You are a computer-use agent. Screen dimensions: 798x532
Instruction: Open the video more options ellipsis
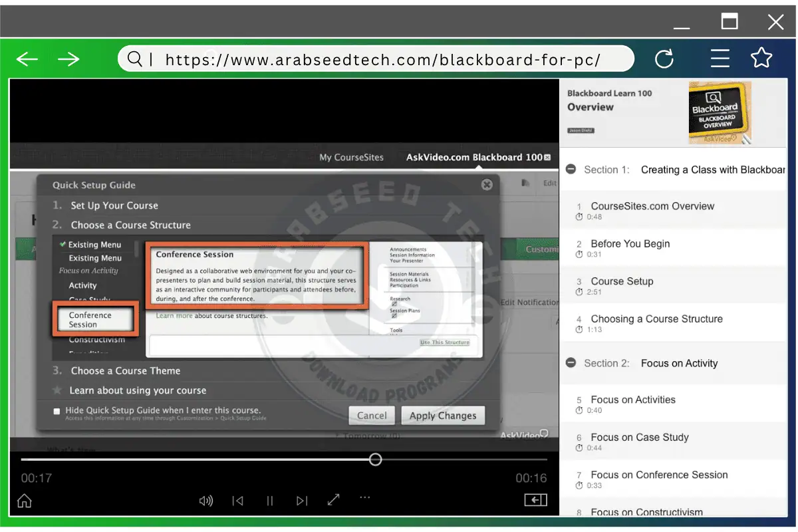(x=364, y=497)
